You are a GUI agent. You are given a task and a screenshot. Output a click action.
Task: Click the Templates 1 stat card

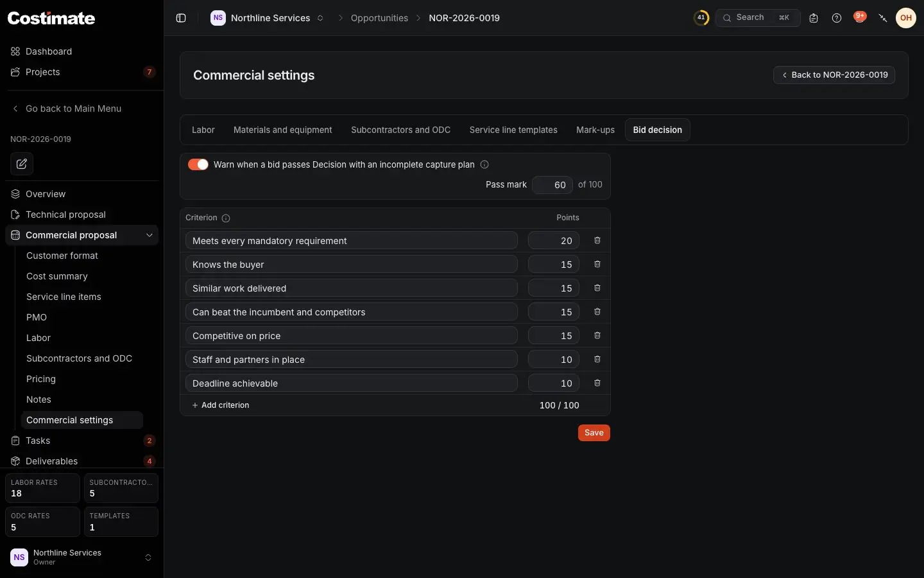[x=121, y=521]
